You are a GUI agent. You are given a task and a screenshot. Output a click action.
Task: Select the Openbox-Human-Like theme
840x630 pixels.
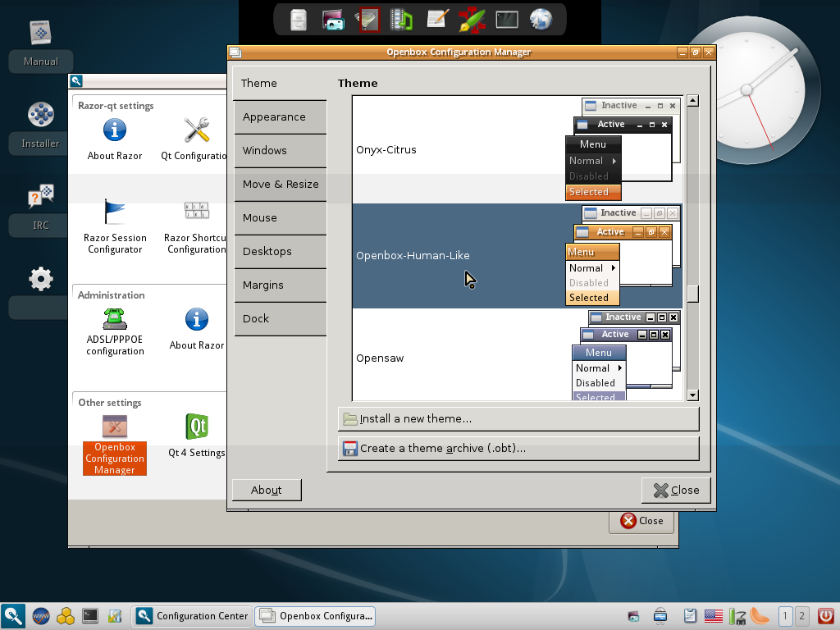(x=518, y=256)
